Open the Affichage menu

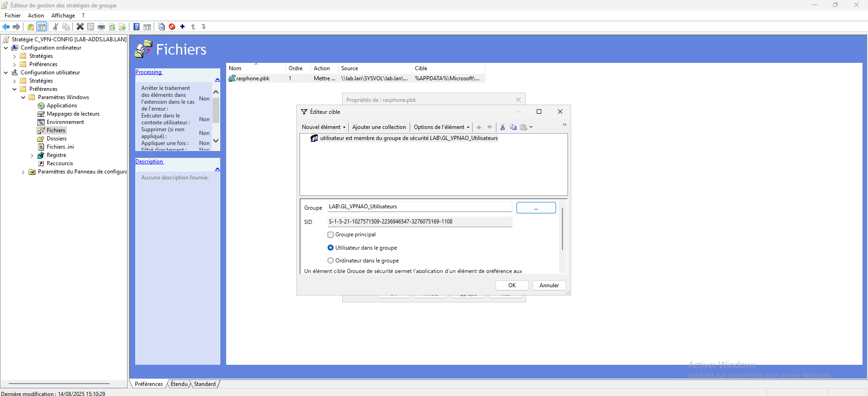(x=63, y=16)
